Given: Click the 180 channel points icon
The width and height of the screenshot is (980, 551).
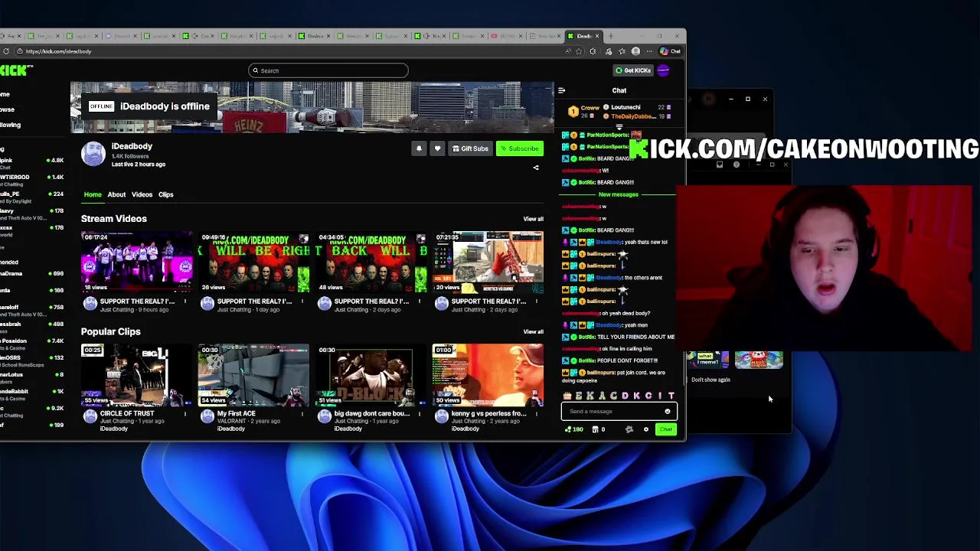Looking at the screenshot, I should point(573,429).
